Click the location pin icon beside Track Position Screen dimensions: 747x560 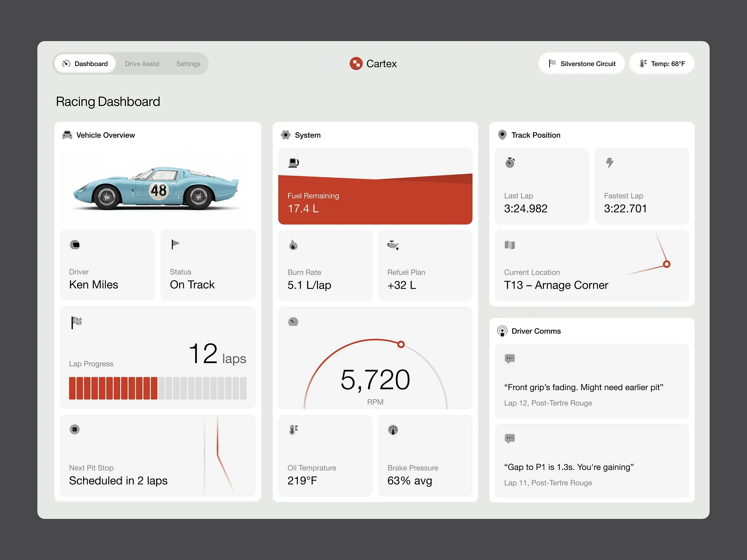pyautogui.click(x=502, y=135)
